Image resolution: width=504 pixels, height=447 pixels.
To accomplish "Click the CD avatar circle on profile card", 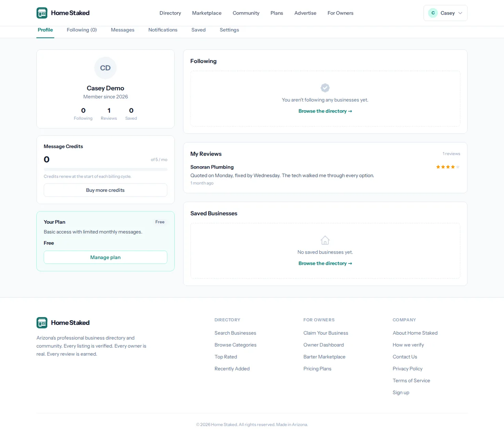I will (x=106, y=68).
